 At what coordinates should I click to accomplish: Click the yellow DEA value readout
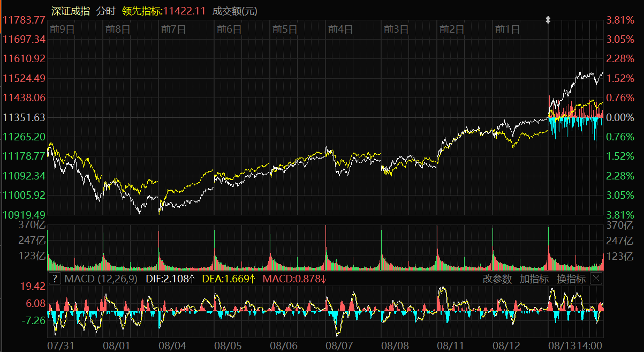point(229,279)
